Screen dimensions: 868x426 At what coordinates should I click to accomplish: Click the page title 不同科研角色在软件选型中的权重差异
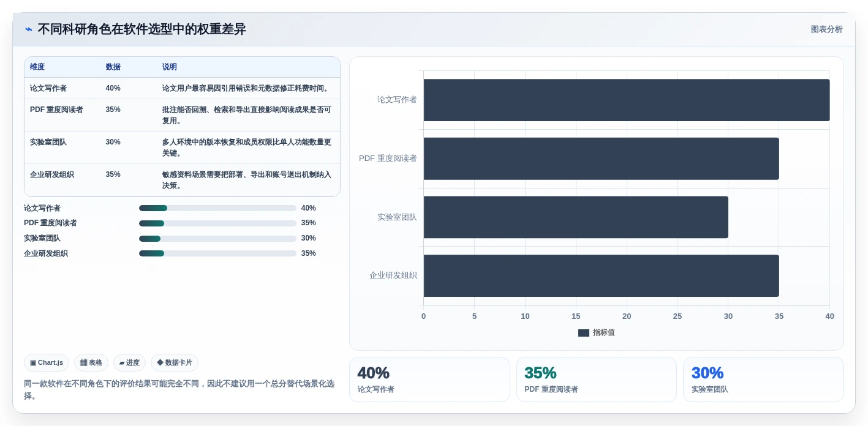click(142, 29)
